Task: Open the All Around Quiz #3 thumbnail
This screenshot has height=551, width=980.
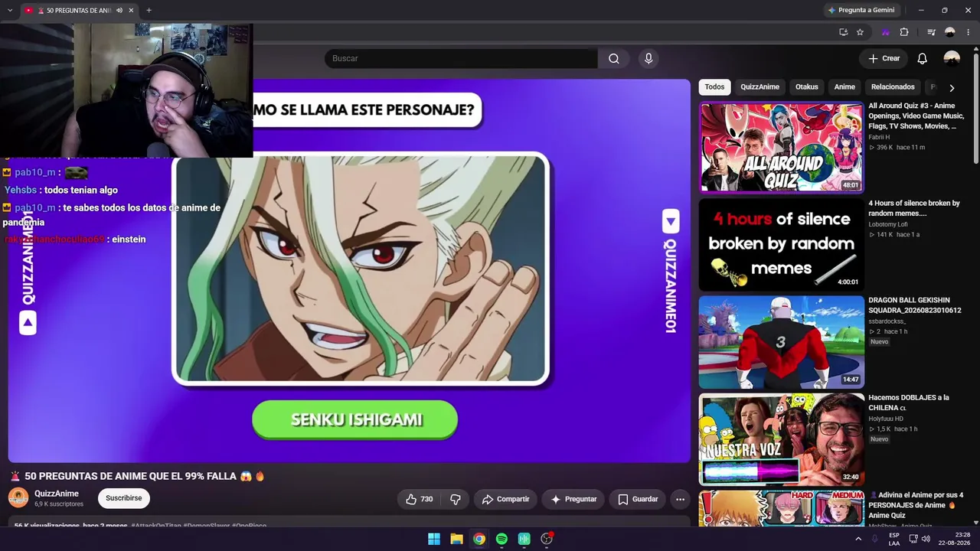Action: [x=781, y=147]
